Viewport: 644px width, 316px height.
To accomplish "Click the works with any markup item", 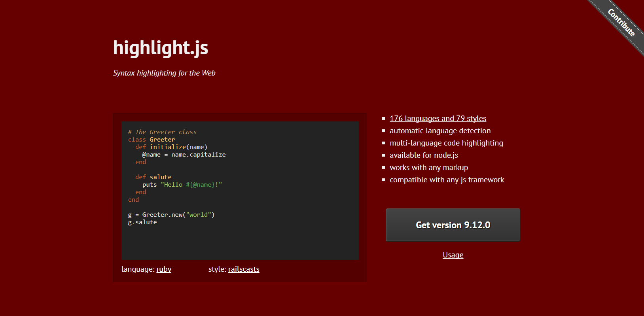I will coord(429,168).
